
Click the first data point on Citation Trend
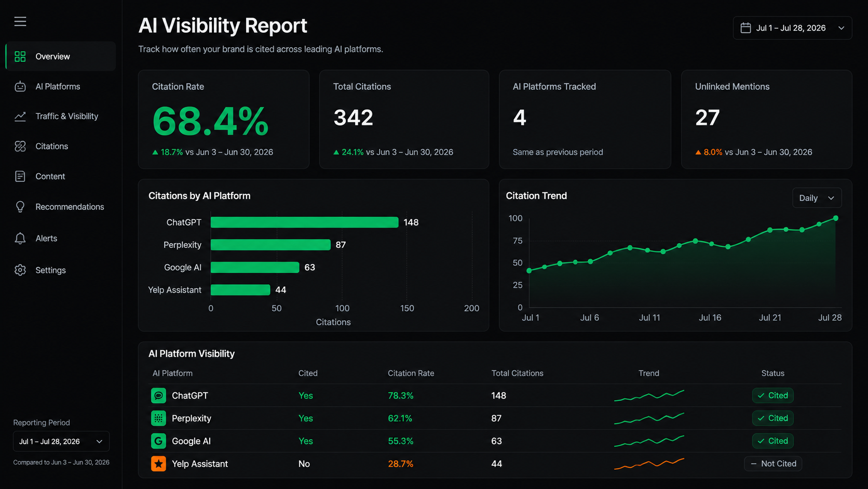529,271
